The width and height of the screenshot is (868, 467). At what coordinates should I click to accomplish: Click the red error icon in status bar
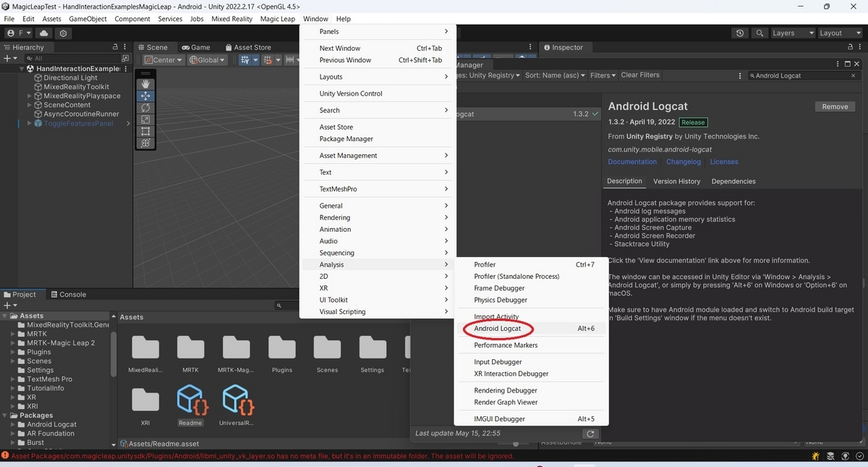click(x=5, y=456)
